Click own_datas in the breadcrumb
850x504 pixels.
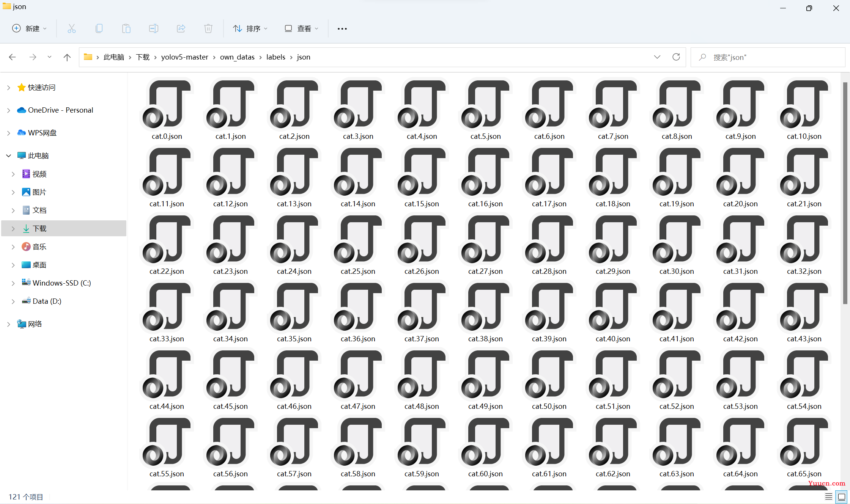237,57
